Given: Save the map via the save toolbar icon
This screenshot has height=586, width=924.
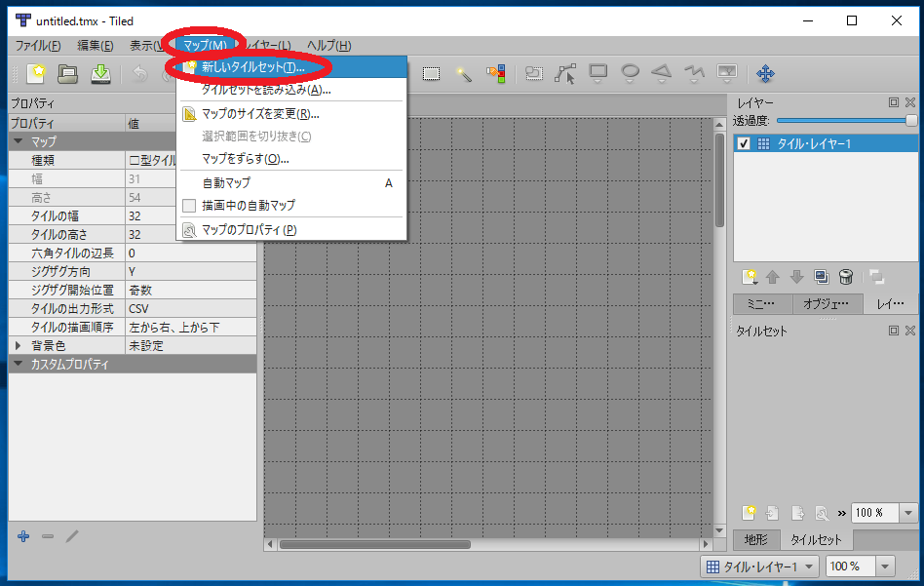Looking at the screenshot, I should [100, 74].
